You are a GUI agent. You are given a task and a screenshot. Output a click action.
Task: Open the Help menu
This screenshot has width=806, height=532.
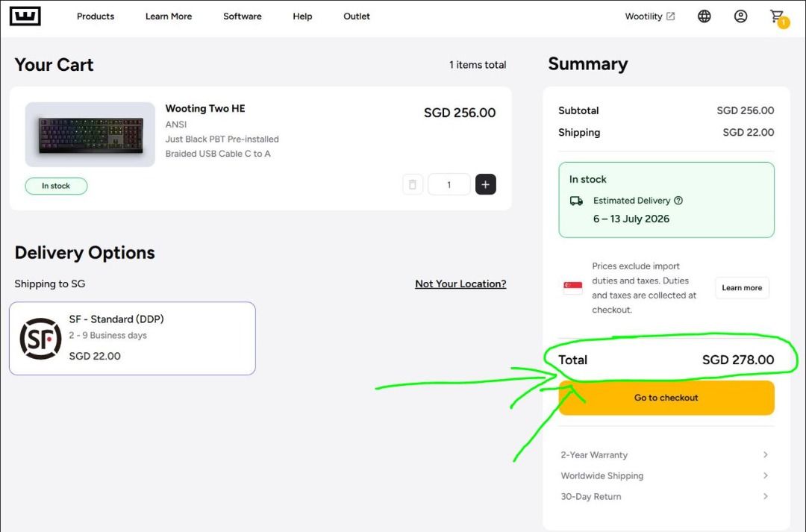(302, 16)
